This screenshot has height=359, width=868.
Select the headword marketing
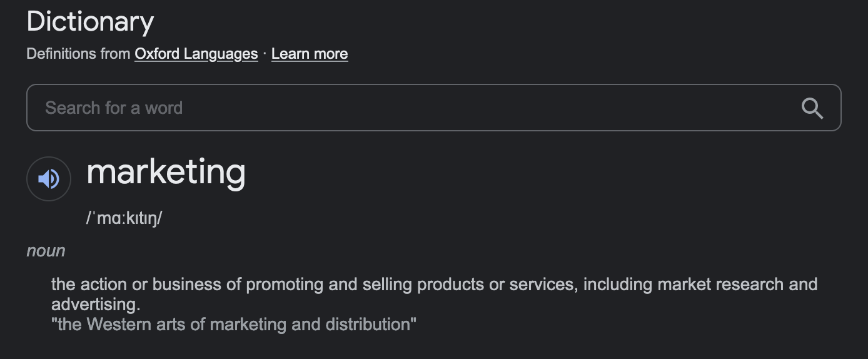pyautogui.click(x=166, y=171)
